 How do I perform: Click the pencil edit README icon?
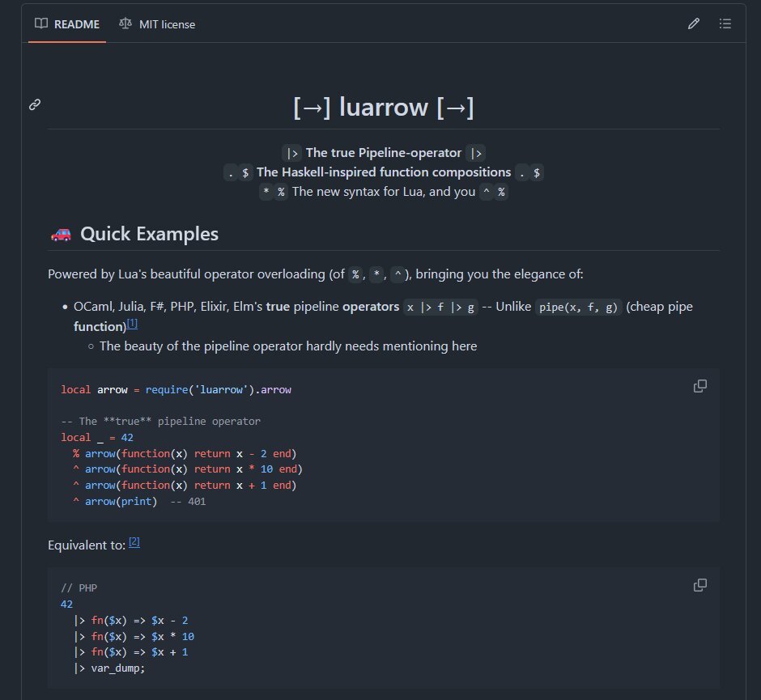[694, 23]
